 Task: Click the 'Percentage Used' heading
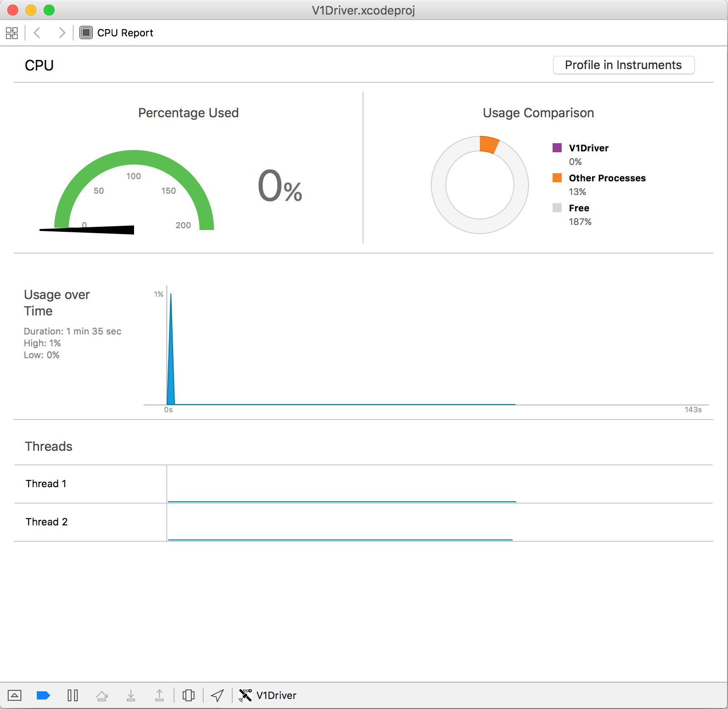click(189, 113)
